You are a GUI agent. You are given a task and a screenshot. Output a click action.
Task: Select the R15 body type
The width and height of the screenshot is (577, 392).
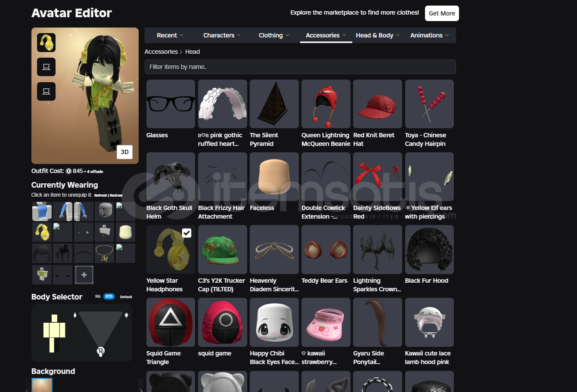pyautogui.click(x=109, y=296)
